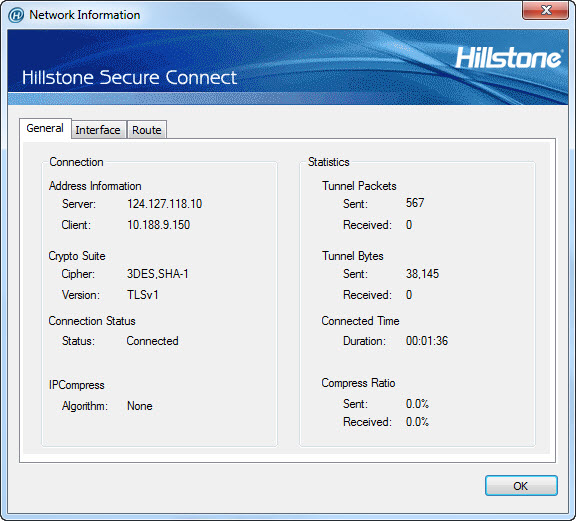Open the Route tab
The height and width of the screenshot is (521, 576).
(147, 130)
